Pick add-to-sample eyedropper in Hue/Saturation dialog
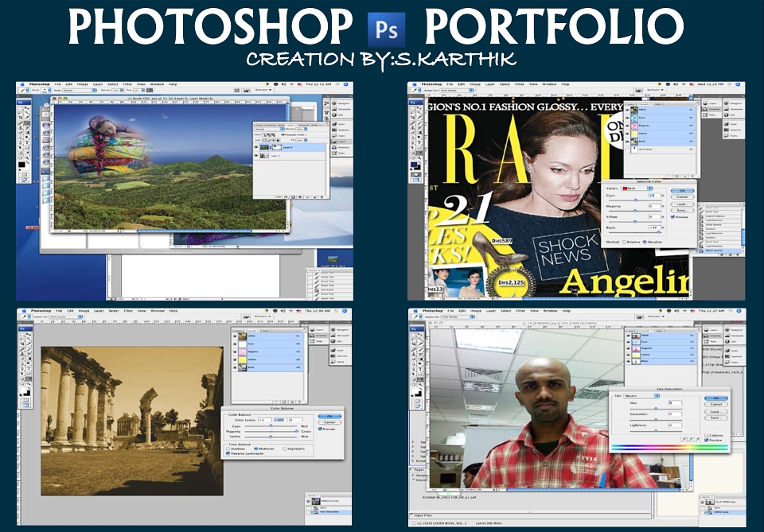The width and height of the screenshot is (764, 532). tap(691, 439)
